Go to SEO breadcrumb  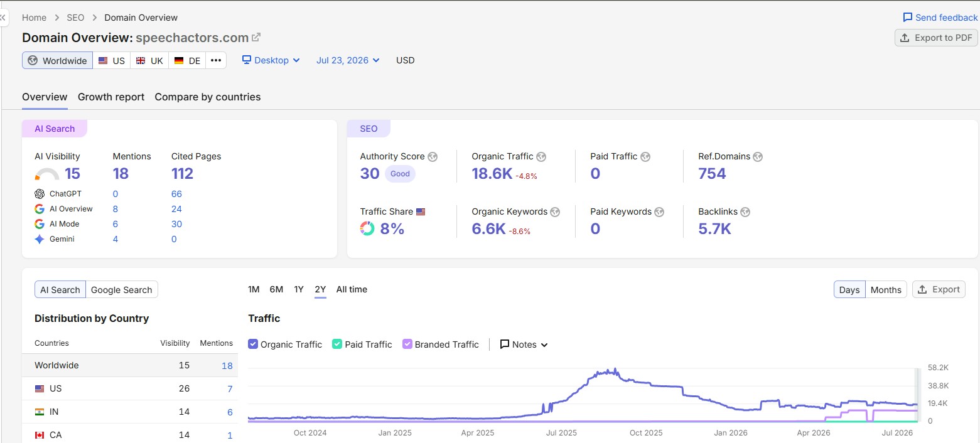[75, 18]
